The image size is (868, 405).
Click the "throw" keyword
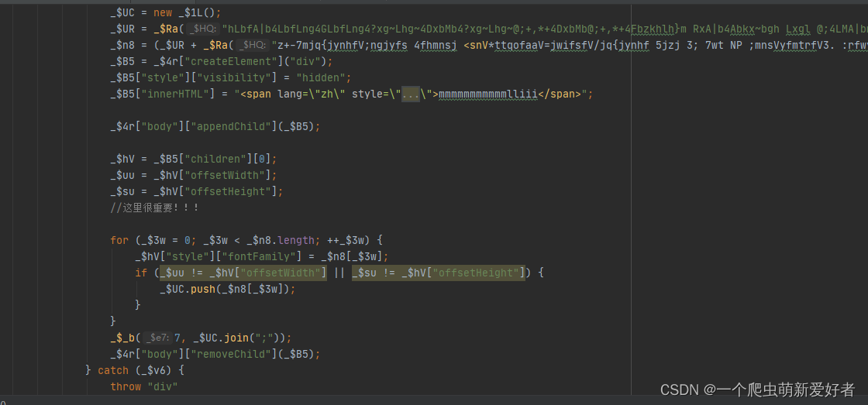125,386
